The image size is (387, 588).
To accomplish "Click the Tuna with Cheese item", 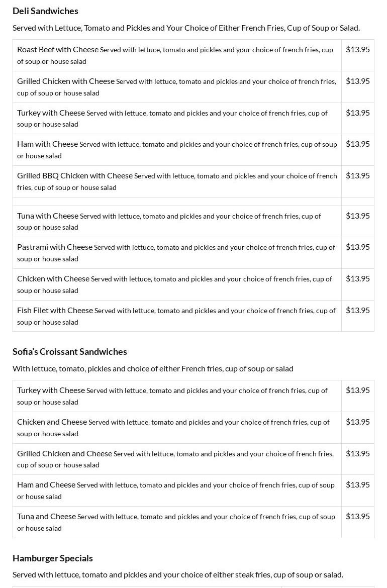I will point(48,216).
